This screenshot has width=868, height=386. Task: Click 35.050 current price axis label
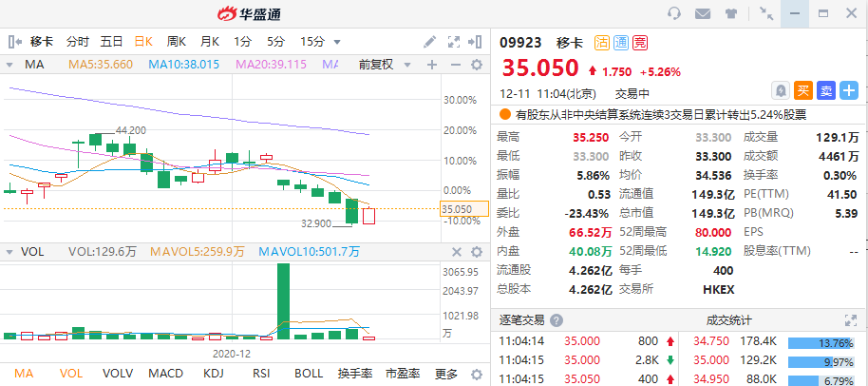click(464, 209)
